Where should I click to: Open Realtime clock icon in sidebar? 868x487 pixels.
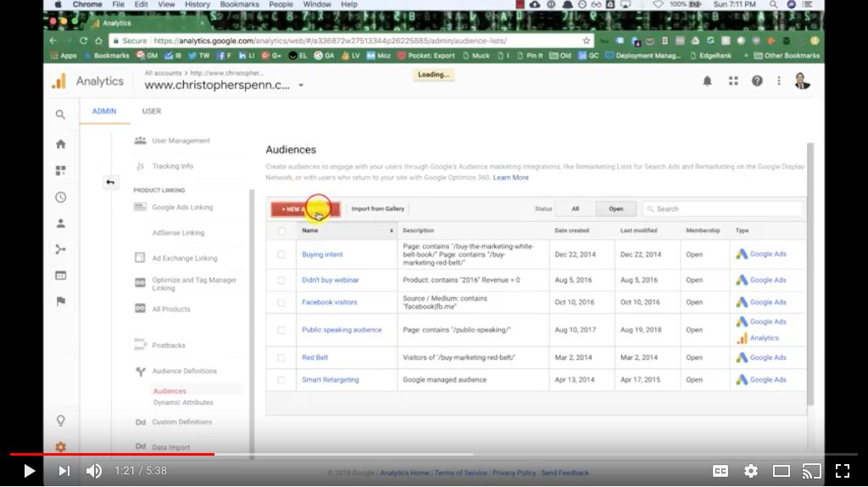coord(61,197)
